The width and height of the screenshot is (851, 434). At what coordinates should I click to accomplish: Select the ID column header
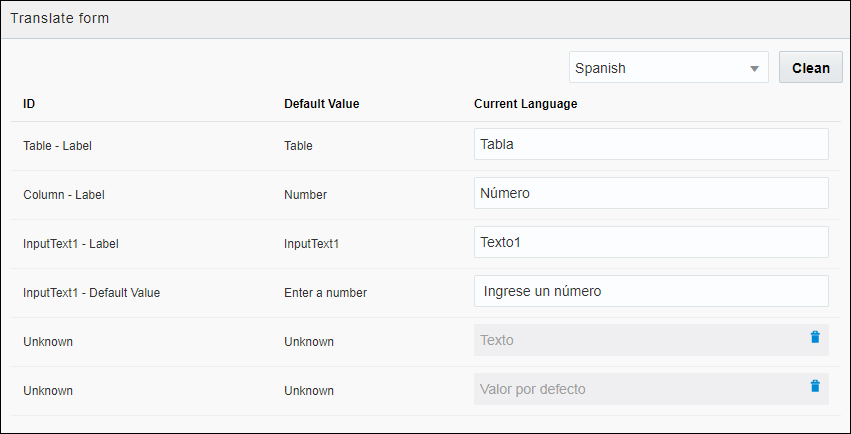(29, 104)
